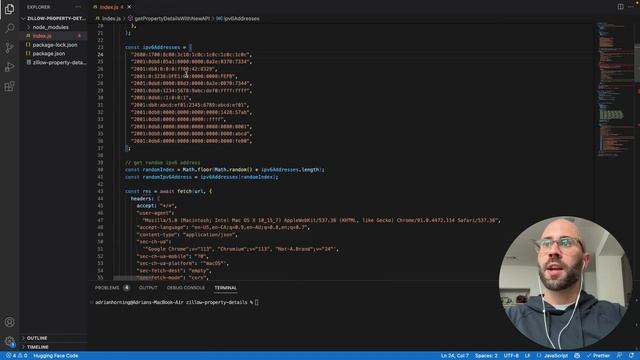Click the "sec-ch-ua-mobile" line
Screen dimensions: 640x360
coord(172,256)
